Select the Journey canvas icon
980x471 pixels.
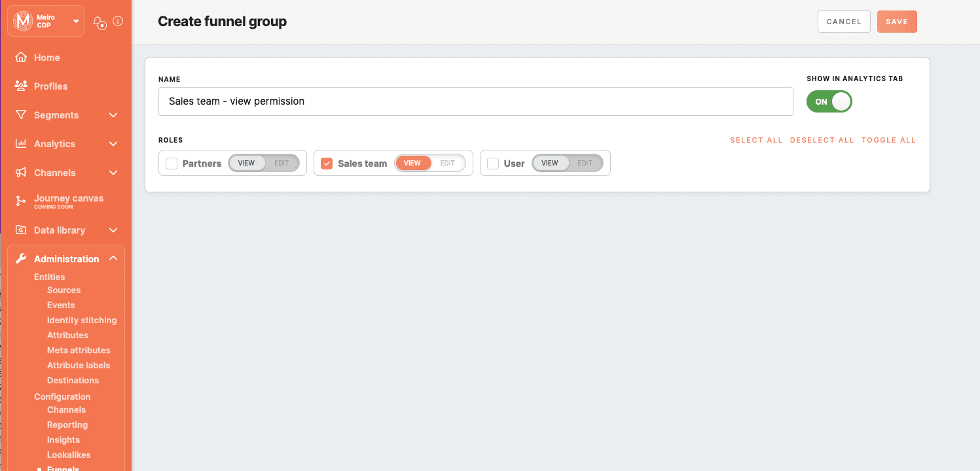click(x=22, y=200)
